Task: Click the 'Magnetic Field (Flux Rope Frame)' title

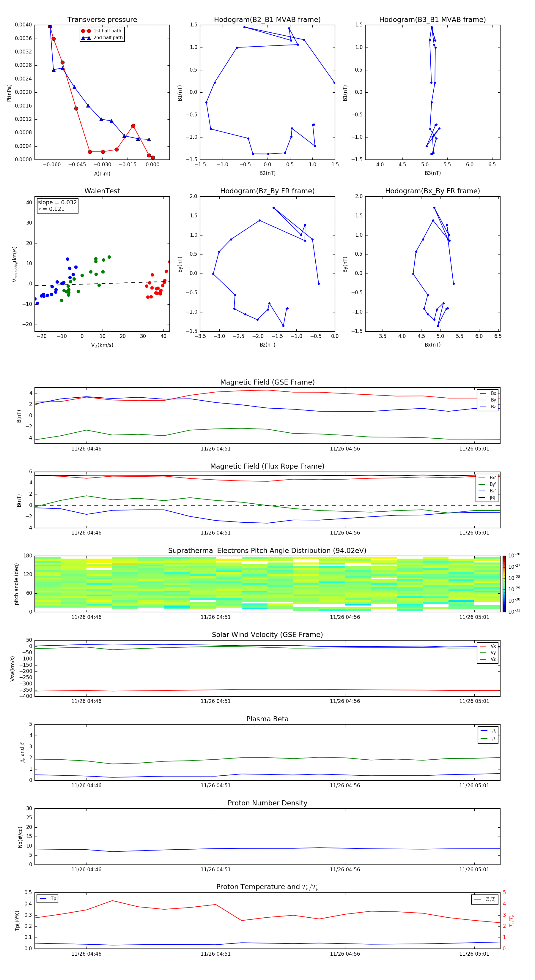Action: tap(267, 467)
